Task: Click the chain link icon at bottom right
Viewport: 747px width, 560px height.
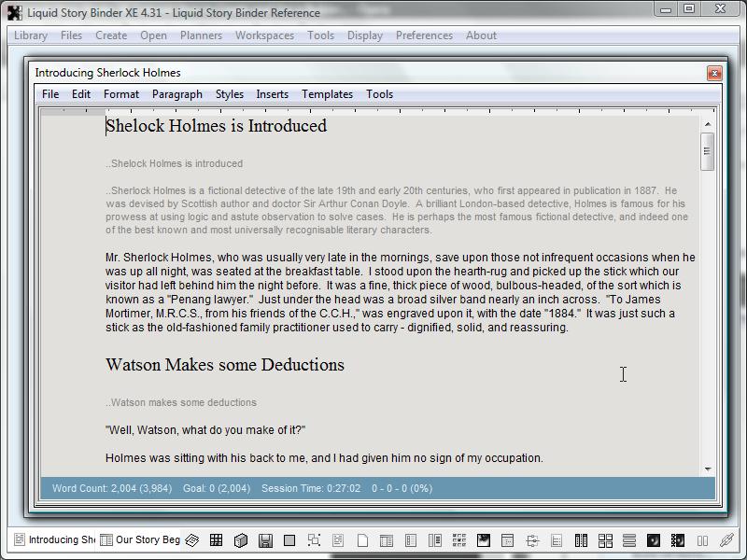Action: tap(726, 540)
